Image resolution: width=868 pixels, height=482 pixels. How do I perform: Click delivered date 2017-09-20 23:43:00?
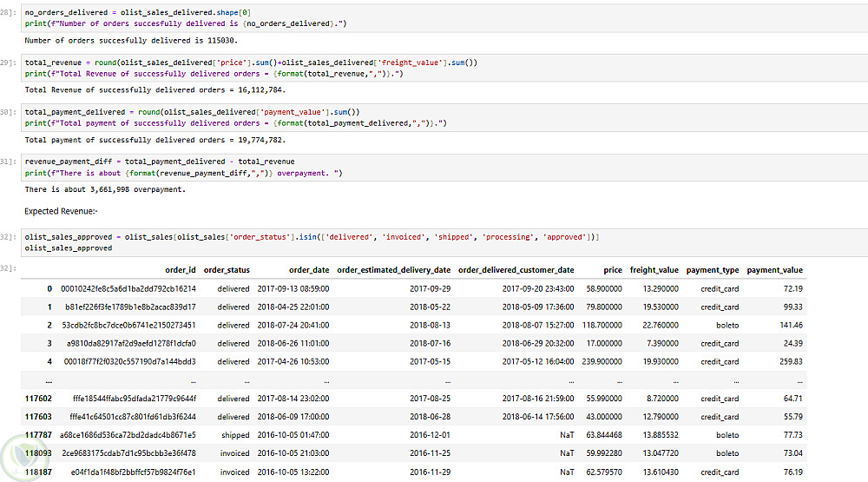tap(538, 288)
